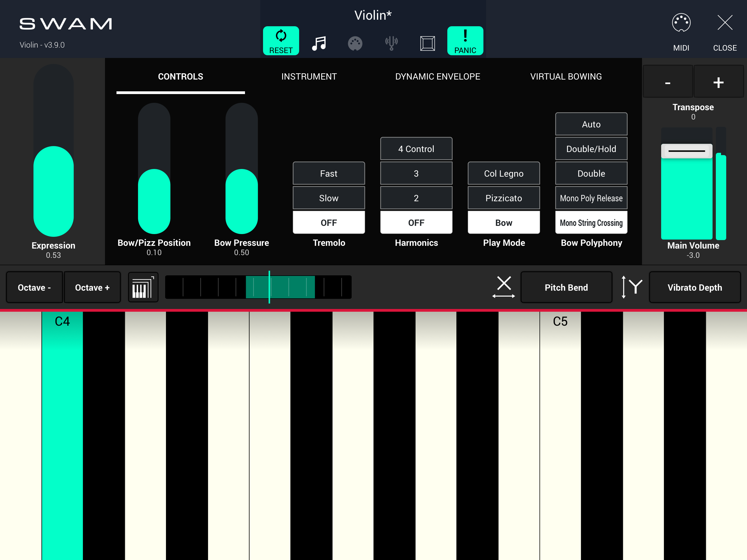Hit the PANIC button
This screenshot has height=560, width=747.
[465, 40]
